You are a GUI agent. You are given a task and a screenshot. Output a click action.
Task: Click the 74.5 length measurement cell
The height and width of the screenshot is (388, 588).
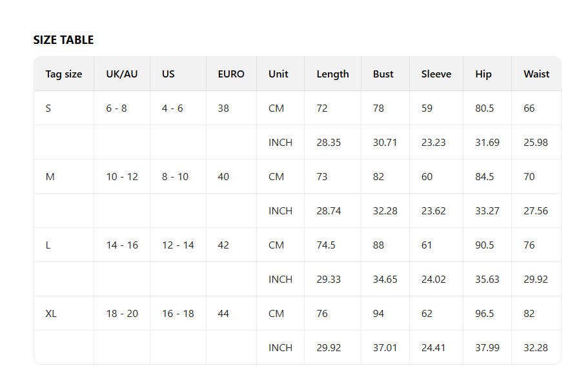(x=326, y=245)
